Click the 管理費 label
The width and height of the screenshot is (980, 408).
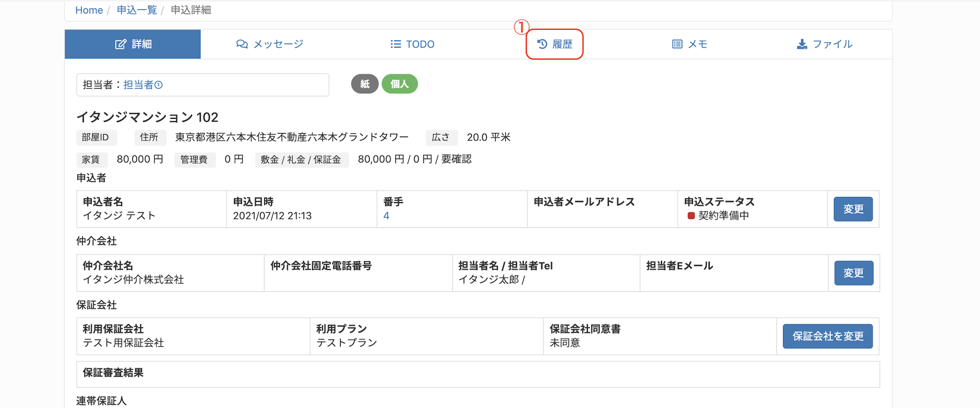[195, 159]
